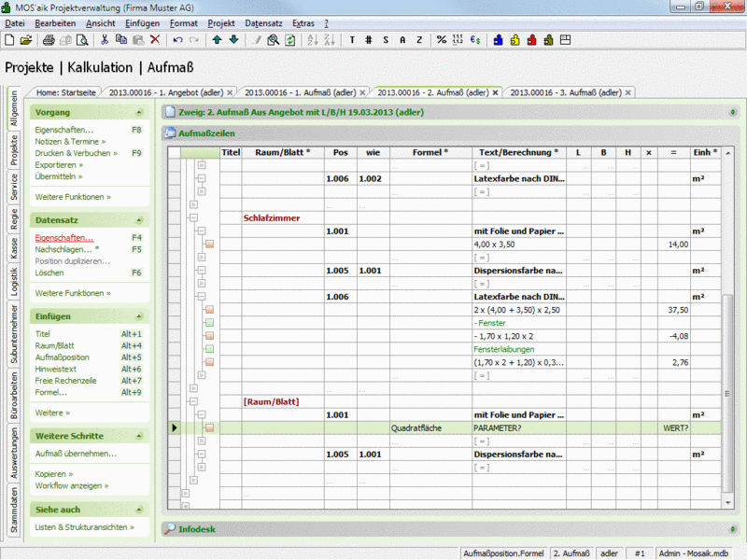The height and width of the screenshot is (560, 747).
Task: Switch to the 1. Angebot (adler) tab
Action: pyautogui.click(x=166, y=92)
